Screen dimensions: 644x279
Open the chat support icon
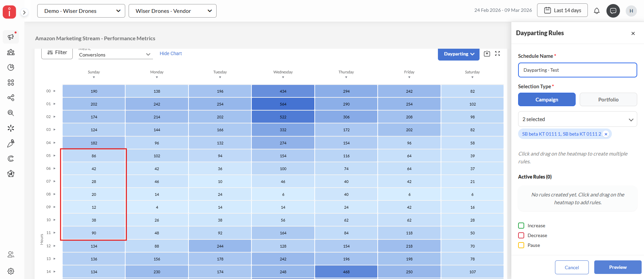tap(613, 11)
